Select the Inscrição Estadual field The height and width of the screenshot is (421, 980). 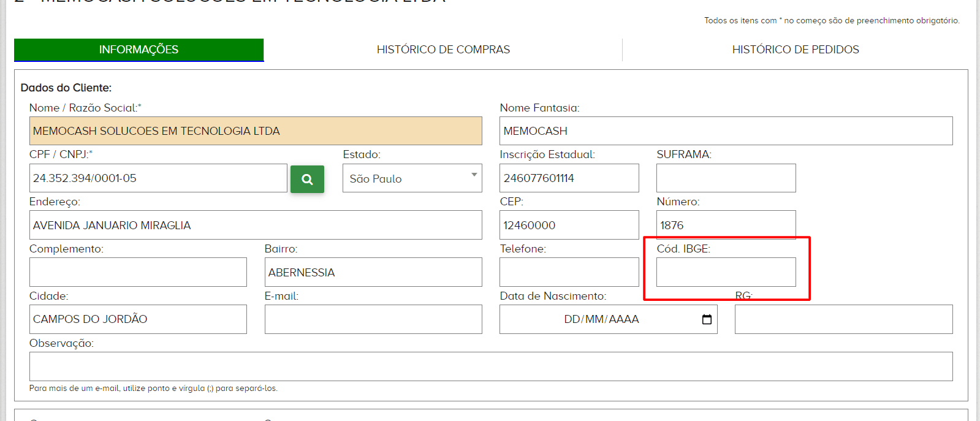tap(569, 178)
